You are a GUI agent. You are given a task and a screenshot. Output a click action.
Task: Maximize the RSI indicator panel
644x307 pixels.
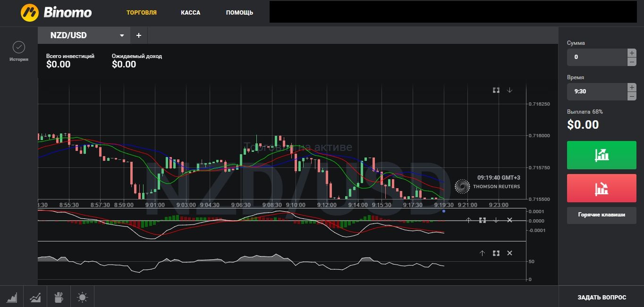[x=496, y=253]
